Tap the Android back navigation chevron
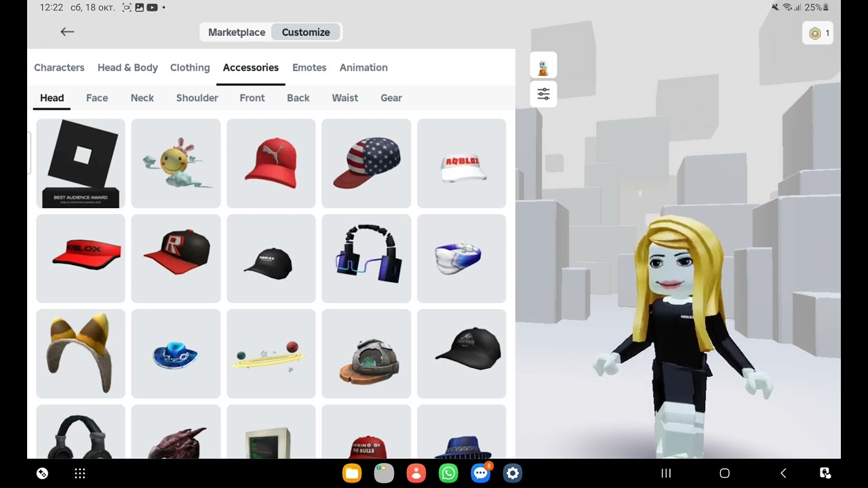This screenshot has width=868, height=488. tap(783, 474)
